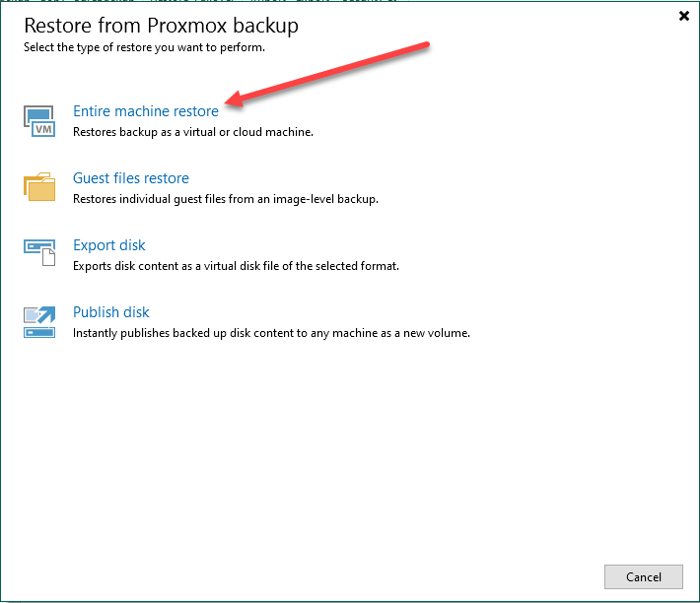Screen dimensions: 700x603
Task: Click the VM label inside the machine icon
Action: coord(43,129)
